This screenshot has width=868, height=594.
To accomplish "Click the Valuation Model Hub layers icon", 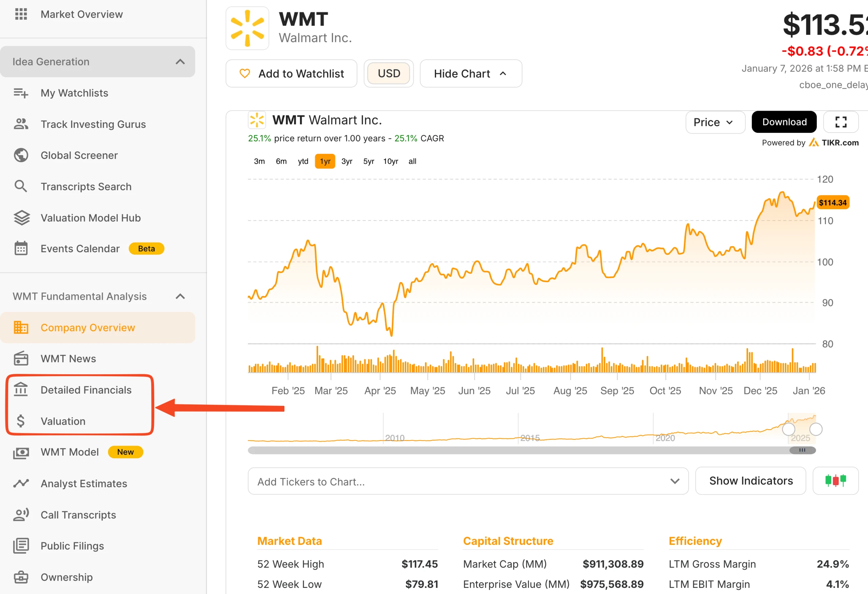I will click(21, 218).
